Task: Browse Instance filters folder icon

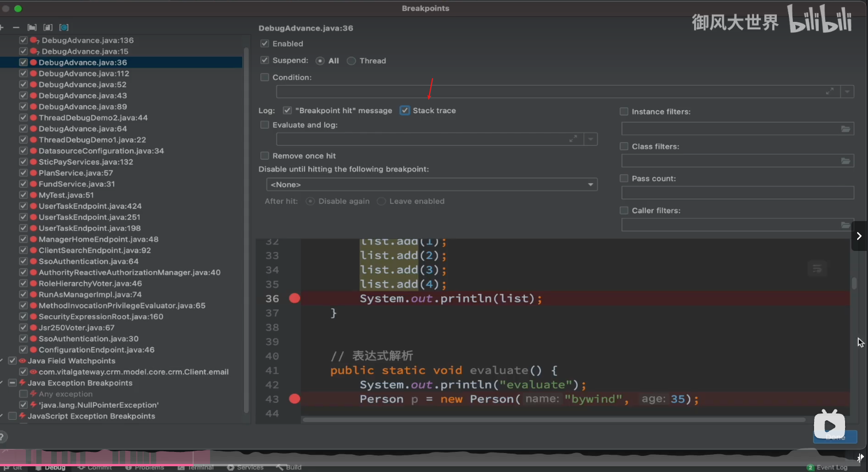Action: tap(846, 129)
